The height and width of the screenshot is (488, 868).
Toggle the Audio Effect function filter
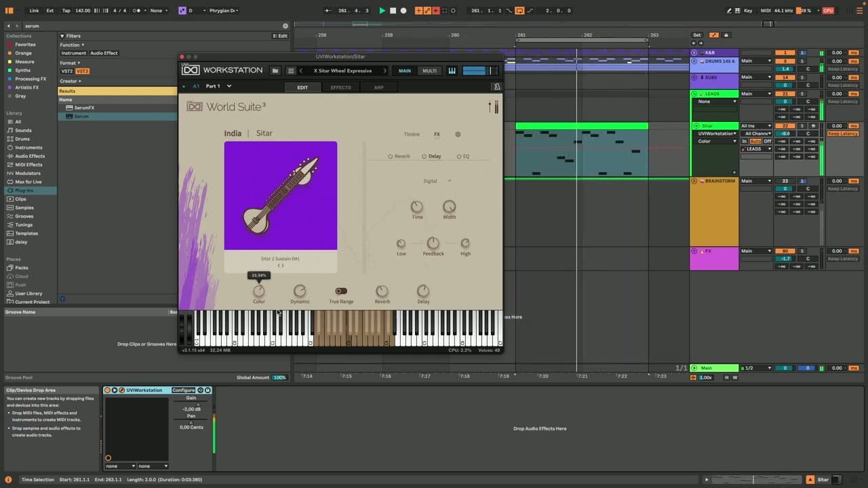[x=104, y=53]
